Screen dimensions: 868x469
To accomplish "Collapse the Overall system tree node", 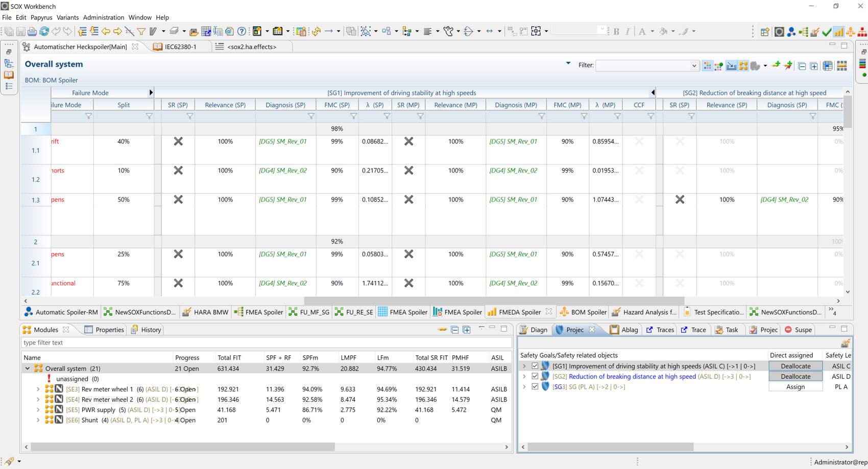I will tap(28, 368).
